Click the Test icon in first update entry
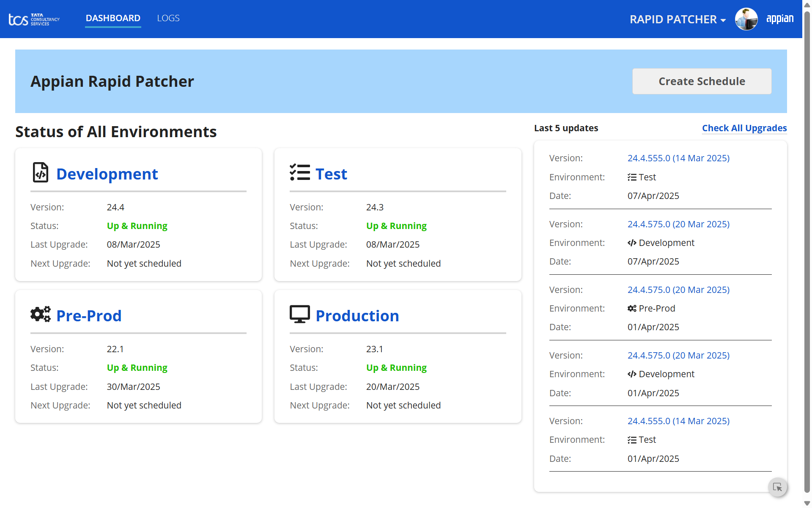Viewport: 812px width, 508px height. (x=632, y=177)
